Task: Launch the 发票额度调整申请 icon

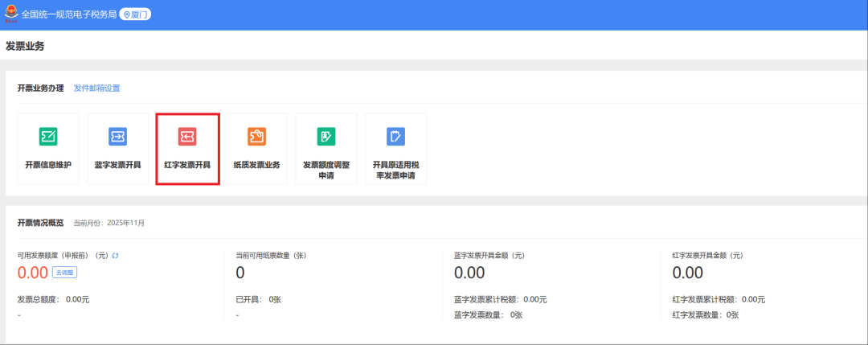Action: pyautogui.click(x=325, y=137)
